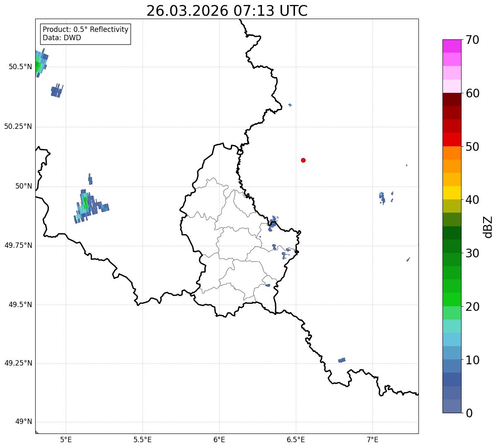Click the red station marker dot
The image size is (498, 448).
pos(303,160)
